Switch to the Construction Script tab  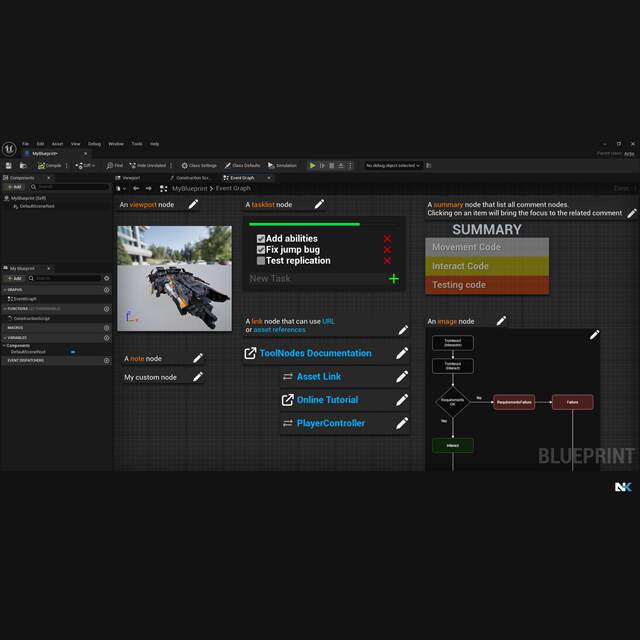click(x=189, y=178)
